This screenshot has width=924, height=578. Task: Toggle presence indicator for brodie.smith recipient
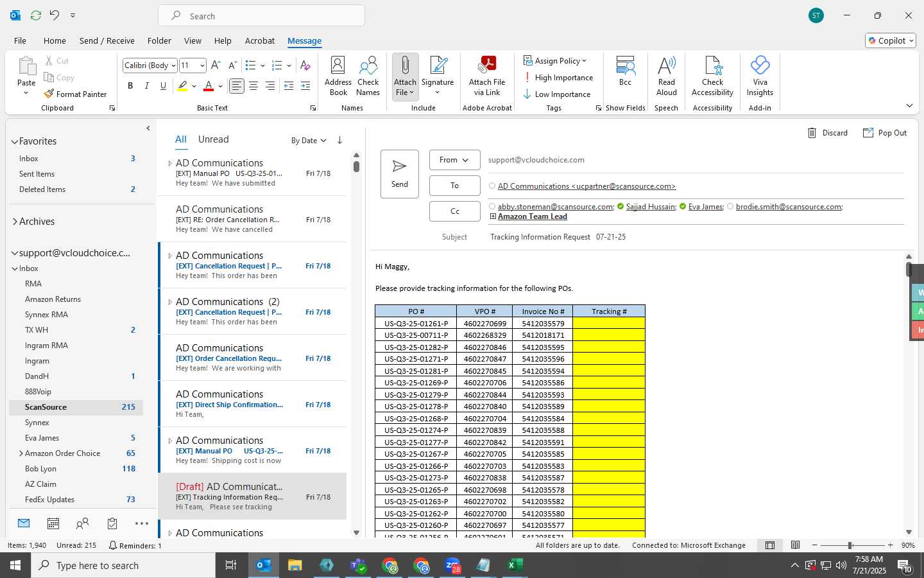730,206
